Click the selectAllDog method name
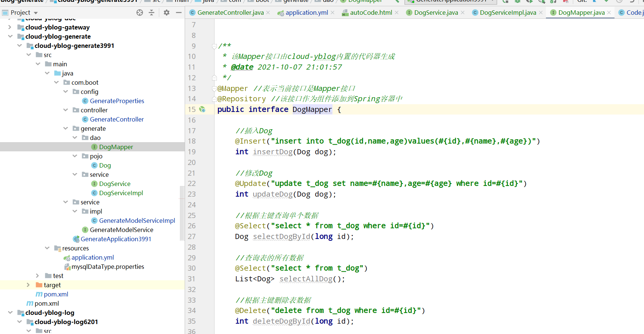 click(306, 279)
